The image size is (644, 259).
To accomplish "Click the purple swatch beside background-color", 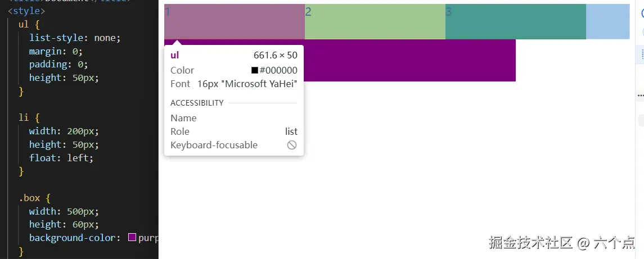I will point(132,238).
